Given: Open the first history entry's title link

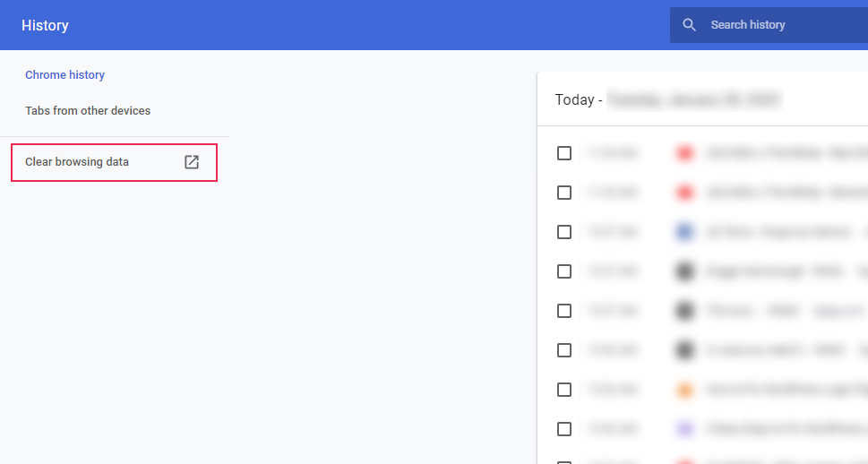Looking at the screenshot, I should point(779,153).
